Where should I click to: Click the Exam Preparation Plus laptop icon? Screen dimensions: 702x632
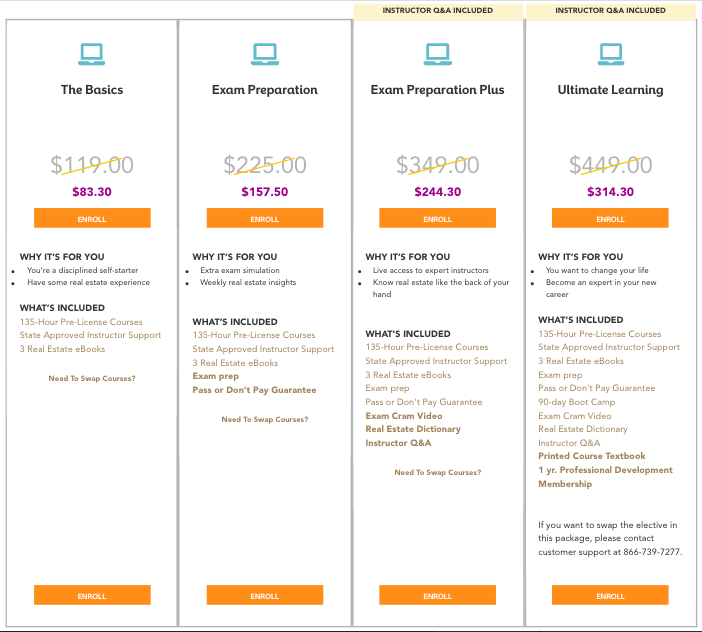[x=437, y=53]
